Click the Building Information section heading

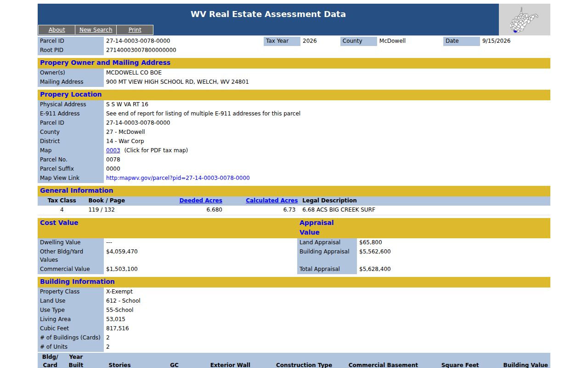pos(77,282)
